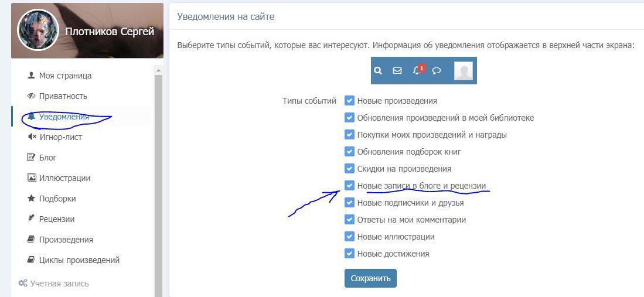The image size is (644, 297).
Task: Go to Циклы произведений in sidebar
Action: [x=79, y=260]
